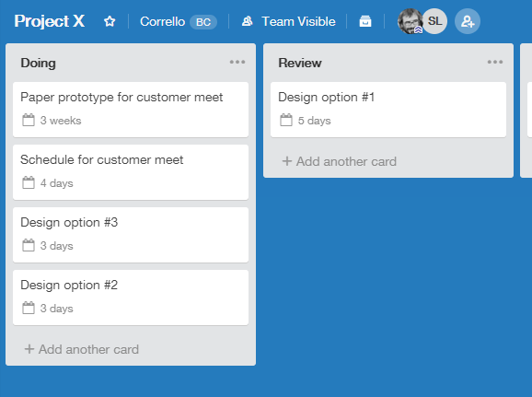The width and height of the screenshot is (532, 397).
Task: Open the Review list actions menu
Action: point(495,62)
